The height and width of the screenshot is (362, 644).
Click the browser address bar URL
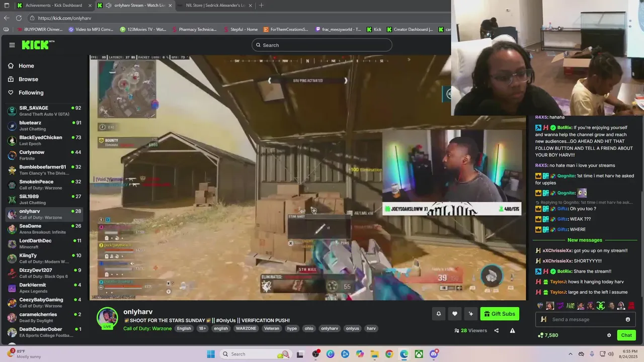coord(64,18)
